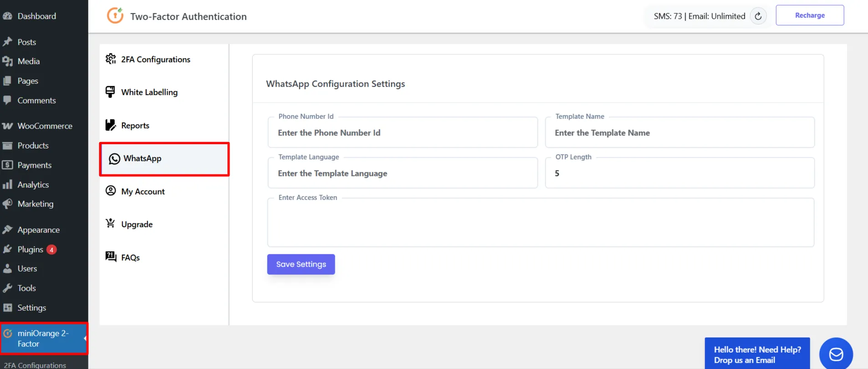This screenshot has width=868, height=369.
Task: Click the OTP Length field
Action: click(x=680, y=173)
